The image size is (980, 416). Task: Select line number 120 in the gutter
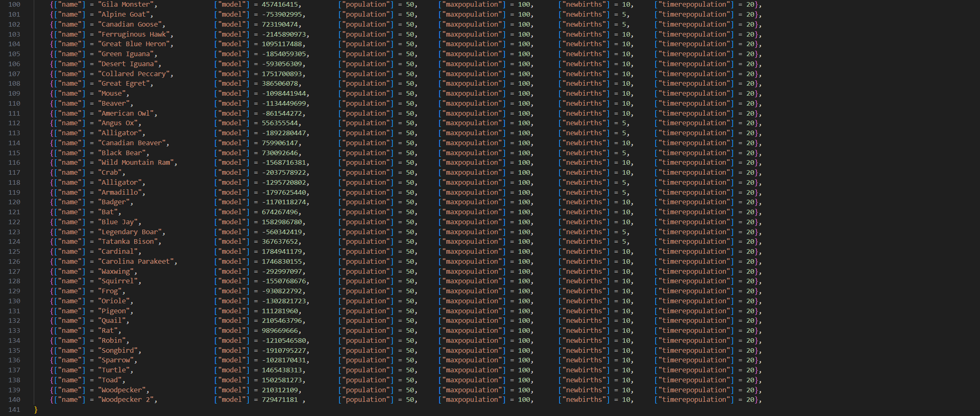(14, 202)
